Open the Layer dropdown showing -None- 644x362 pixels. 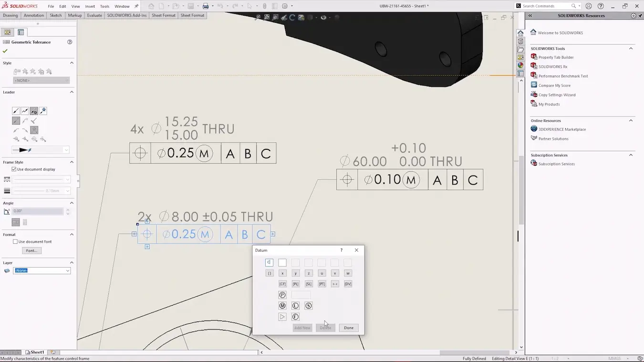tap(42, 270)
